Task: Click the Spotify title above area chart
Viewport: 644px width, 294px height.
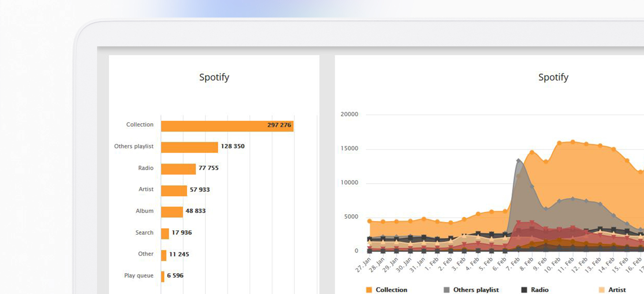Action: point(553,77)
